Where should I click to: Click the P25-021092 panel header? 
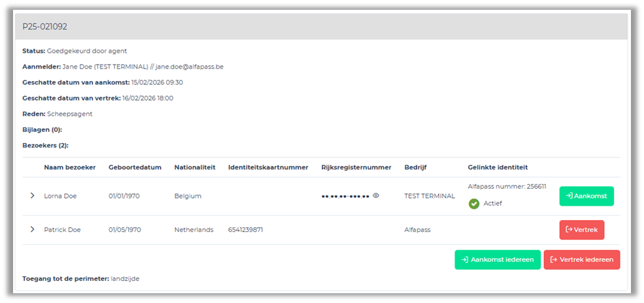click(45, 27)
